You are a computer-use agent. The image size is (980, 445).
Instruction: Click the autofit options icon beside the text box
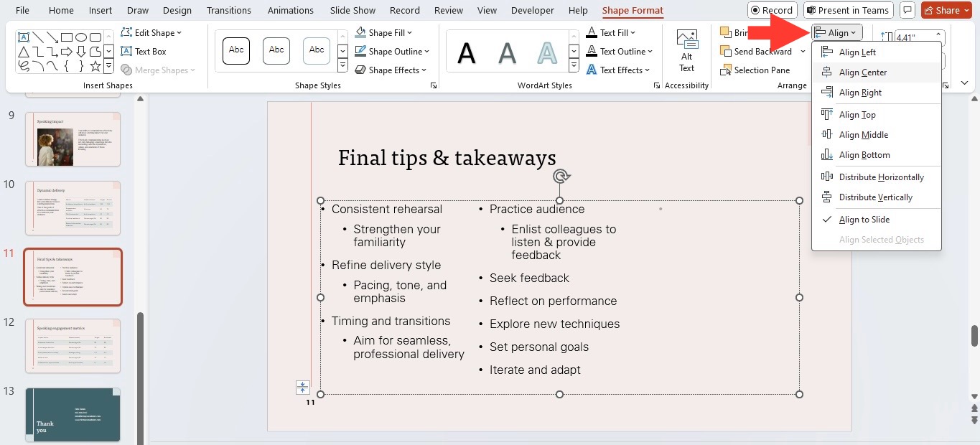tap(303, 388)
